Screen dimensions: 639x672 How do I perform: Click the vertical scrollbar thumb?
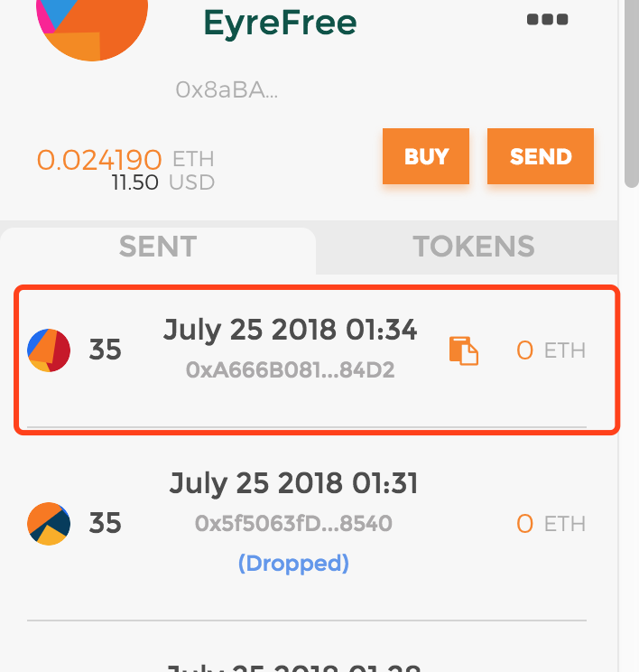[x=632, y=92]
